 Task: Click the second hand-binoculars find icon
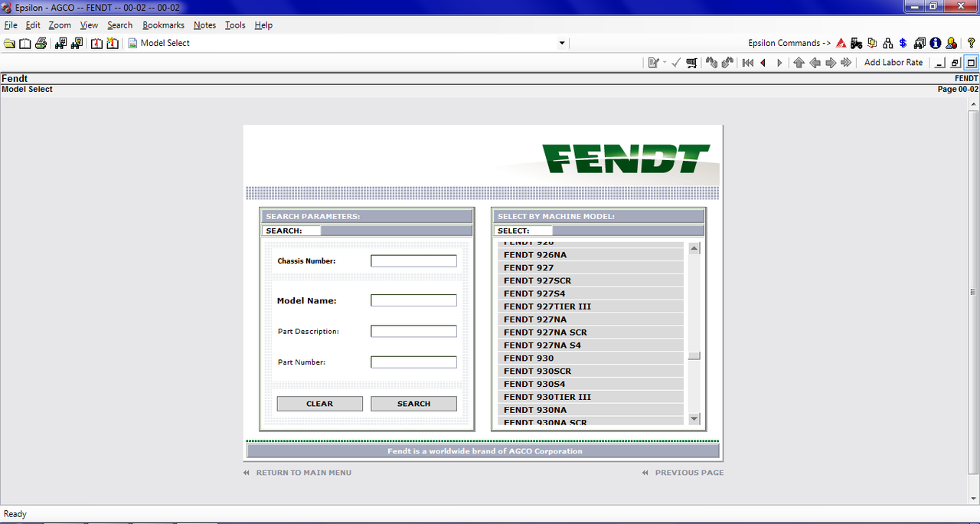727,63
